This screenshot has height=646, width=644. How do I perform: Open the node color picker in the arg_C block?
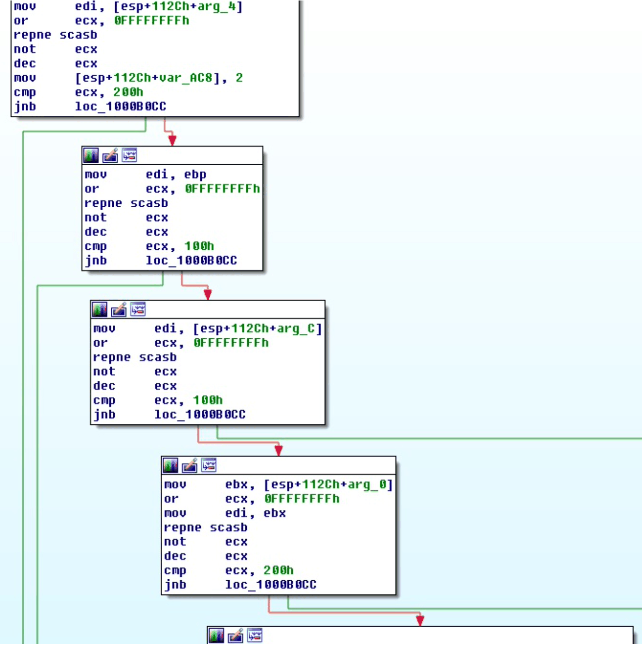click(x=99, y=310)
